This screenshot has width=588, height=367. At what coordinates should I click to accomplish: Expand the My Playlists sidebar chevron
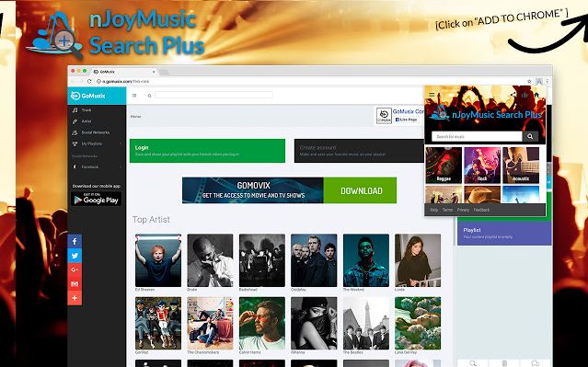click(x=121, y=144)
